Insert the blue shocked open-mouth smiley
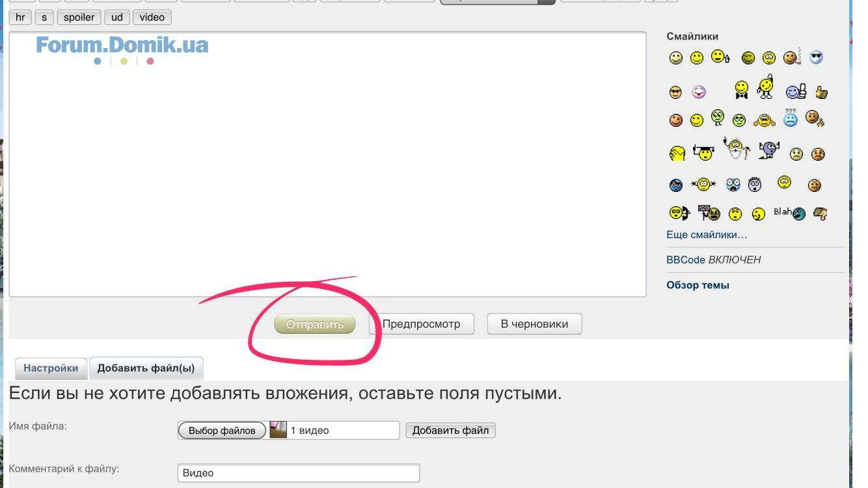Image resolution: width=868 pixels, height=488 pixels. [x=733, y=185]
